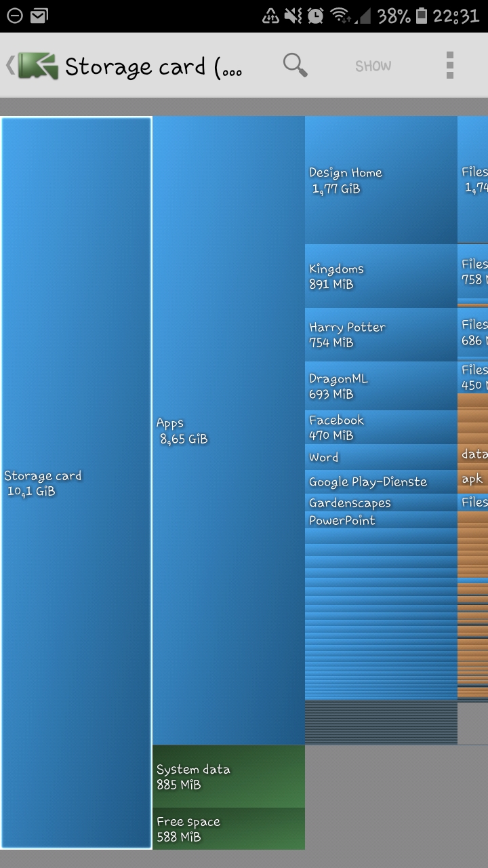Screen dimensions: 488x868
Task: Tap the mail notification icon in status bar
Action: click(39, 16)
